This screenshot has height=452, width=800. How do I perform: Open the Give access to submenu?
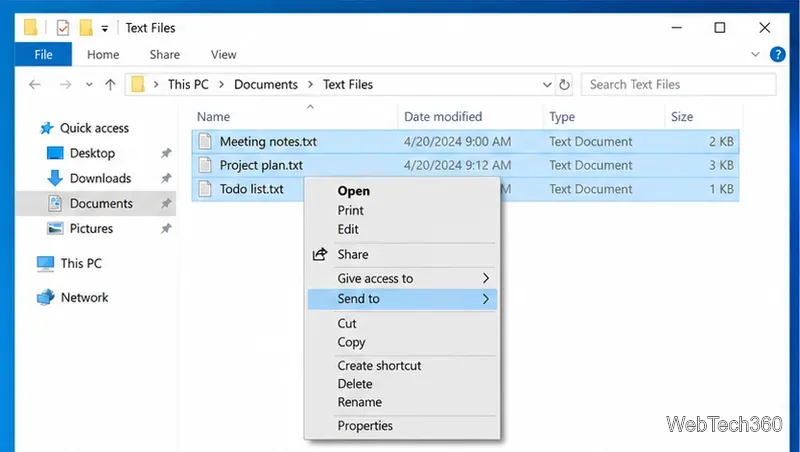tap(402, 279)
